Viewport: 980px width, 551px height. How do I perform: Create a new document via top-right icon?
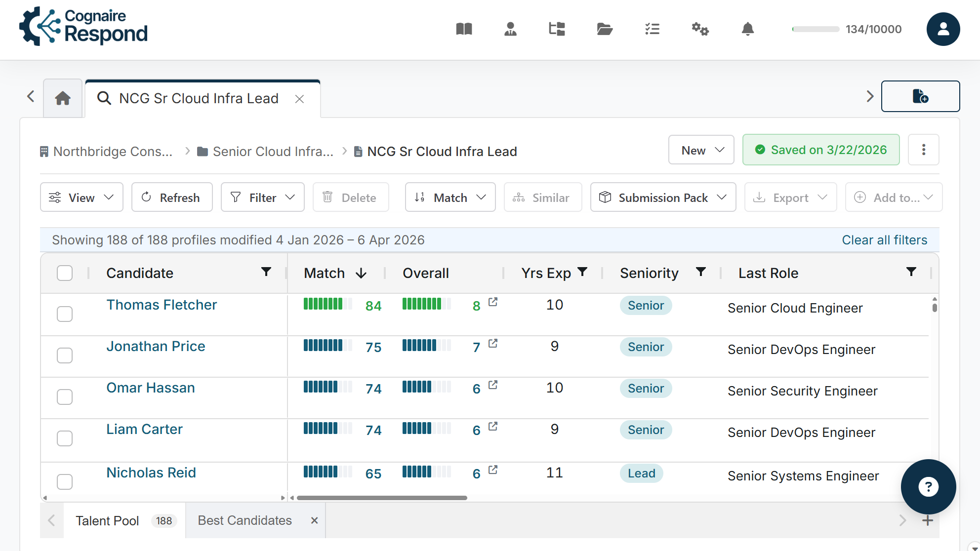pos(920,96)
